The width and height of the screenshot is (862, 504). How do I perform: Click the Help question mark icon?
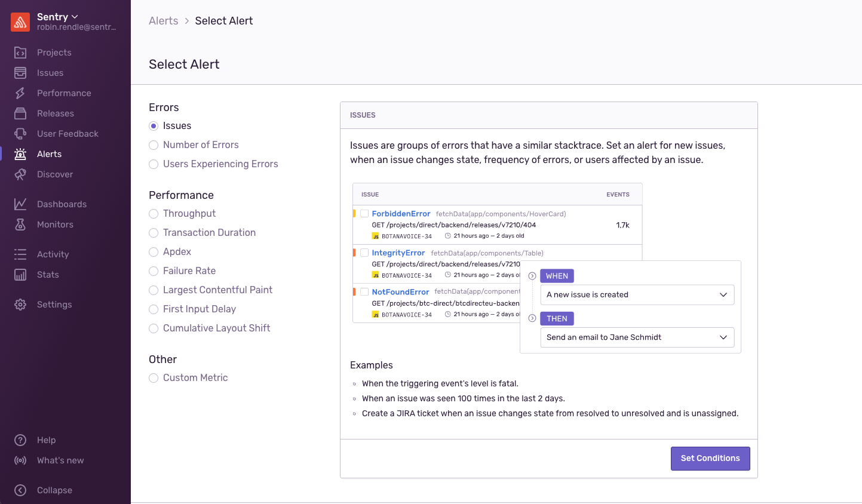20,440
